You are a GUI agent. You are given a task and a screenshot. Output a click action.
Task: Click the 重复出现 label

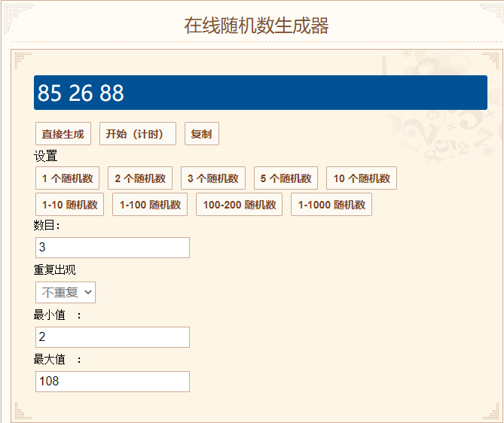pos(55,269)
